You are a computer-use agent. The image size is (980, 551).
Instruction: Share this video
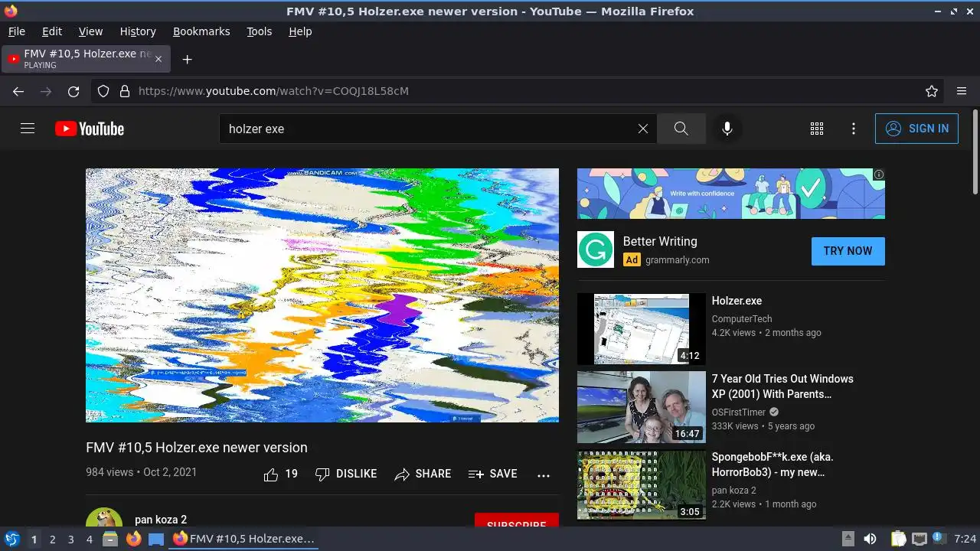point(423,474)
